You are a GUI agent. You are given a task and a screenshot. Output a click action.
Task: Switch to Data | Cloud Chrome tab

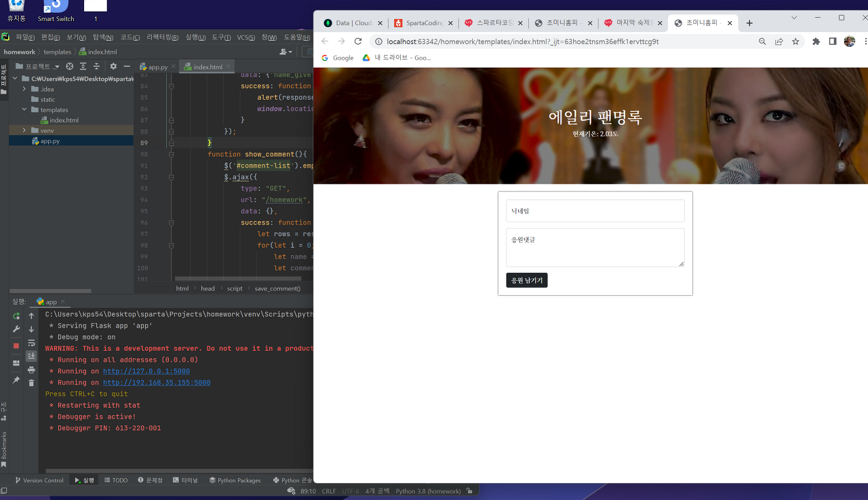(352, 23)
